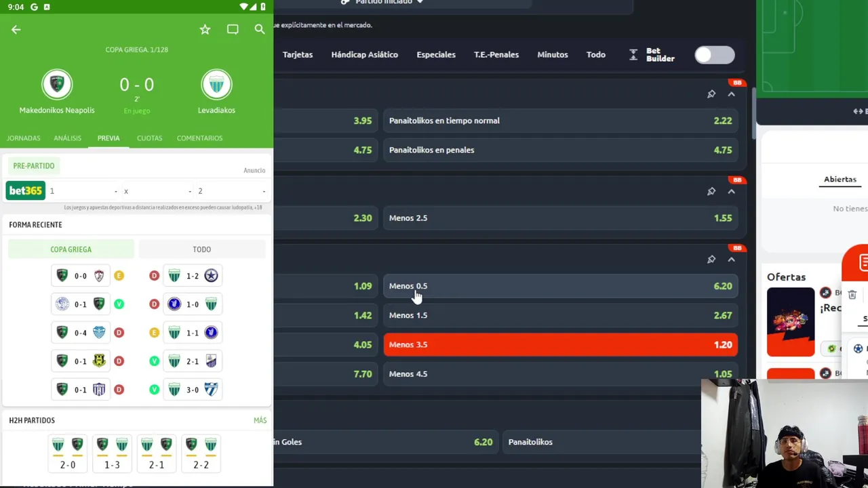Select the red D result badge beside 0-4
868x488 pixels.
pyautogui.click(x=119, y=333)
